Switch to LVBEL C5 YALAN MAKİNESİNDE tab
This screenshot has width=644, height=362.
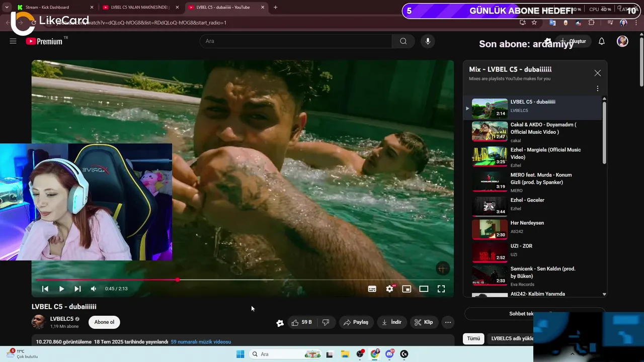click(140, 8)
